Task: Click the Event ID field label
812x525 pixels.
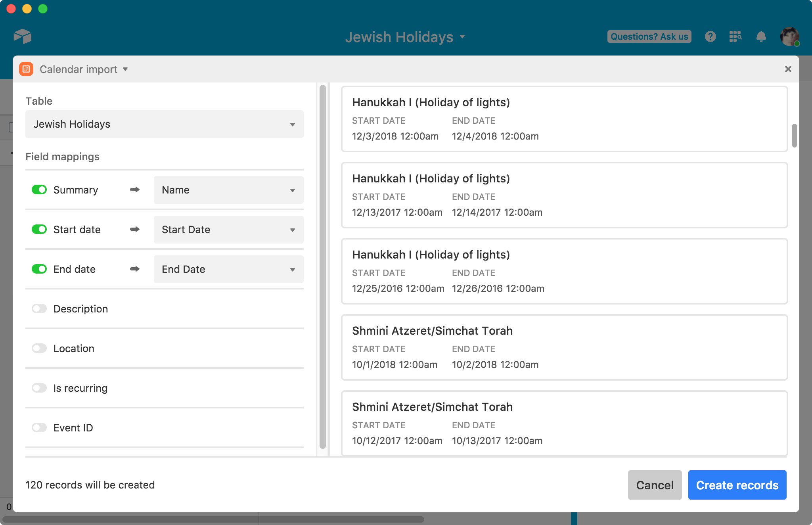Action: pos(73,428)
